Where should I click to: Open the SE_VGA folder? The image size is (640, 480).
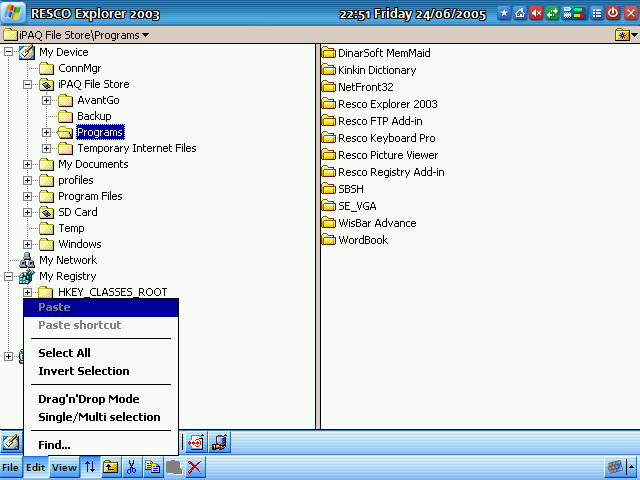(349, 206)
